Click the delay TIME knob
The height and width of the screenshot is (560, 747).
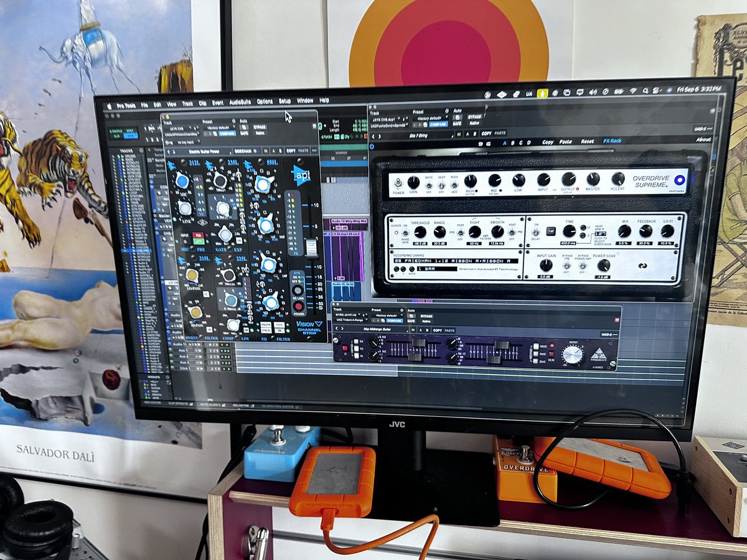pos(569,231)
